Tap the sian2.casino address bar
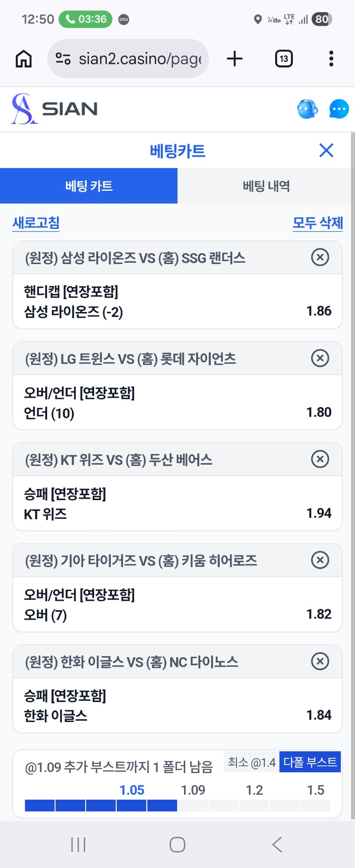 [128, 59]
